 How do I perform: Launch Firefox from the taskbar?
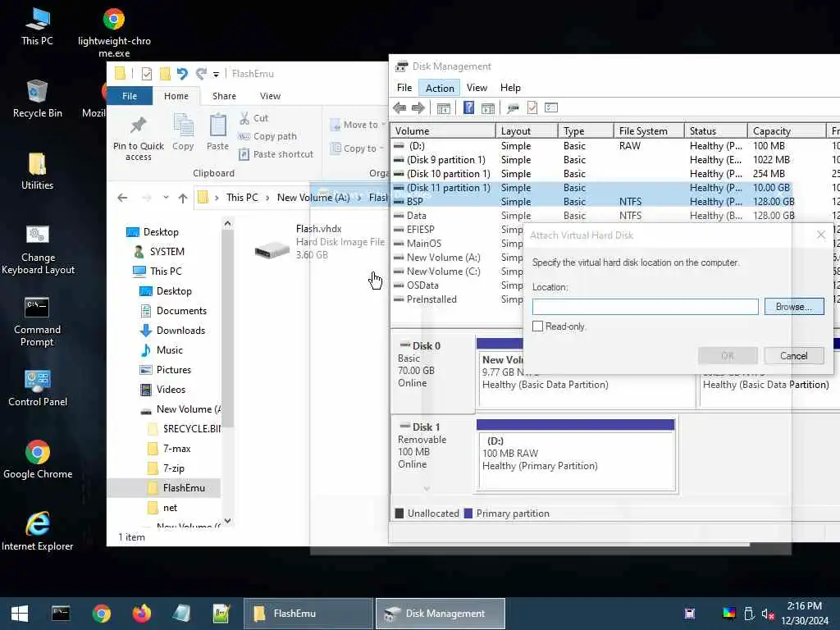tap(141, 614)
